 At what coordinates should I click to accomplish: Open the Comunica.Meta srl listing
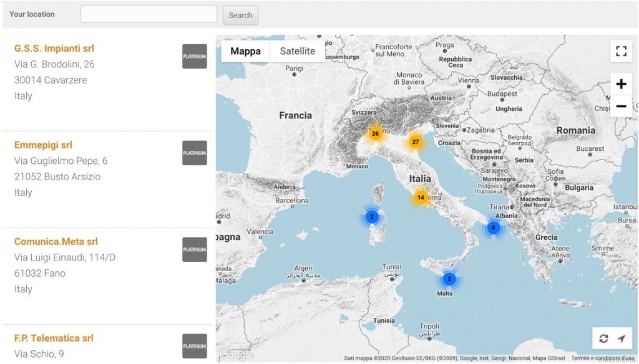tap(56, 242)
